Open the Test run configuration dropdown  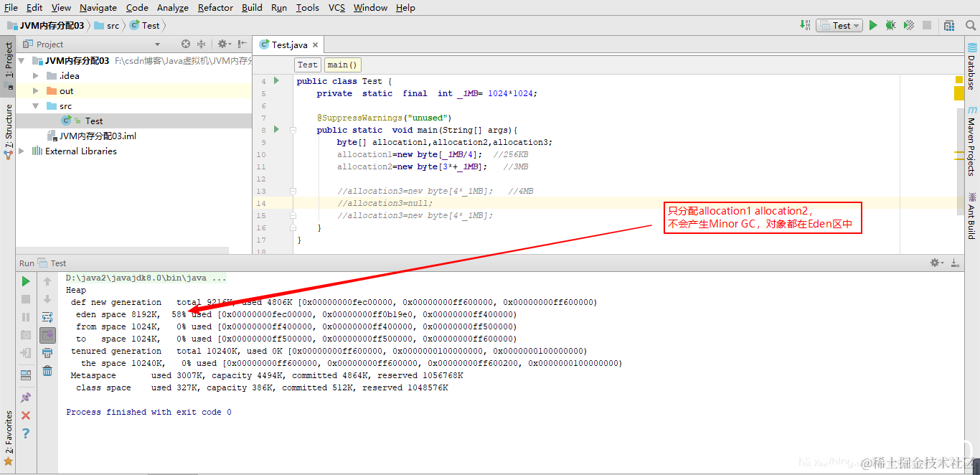point(839,25)
